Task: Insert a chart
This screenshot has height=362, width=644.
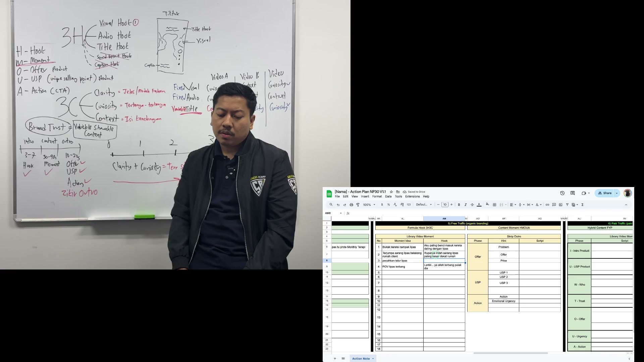Action: [x=560, y=204]
